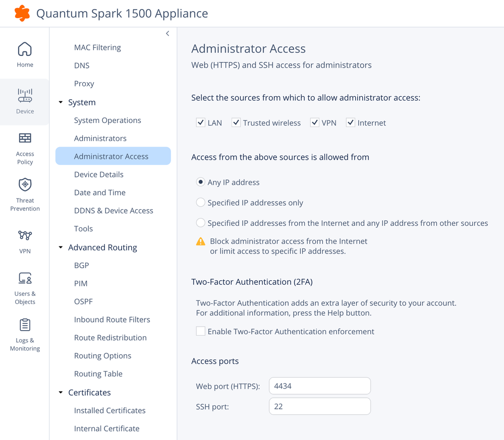Open the Home section icon
This screenshot has width=504, height=440.
click(25, 49)
